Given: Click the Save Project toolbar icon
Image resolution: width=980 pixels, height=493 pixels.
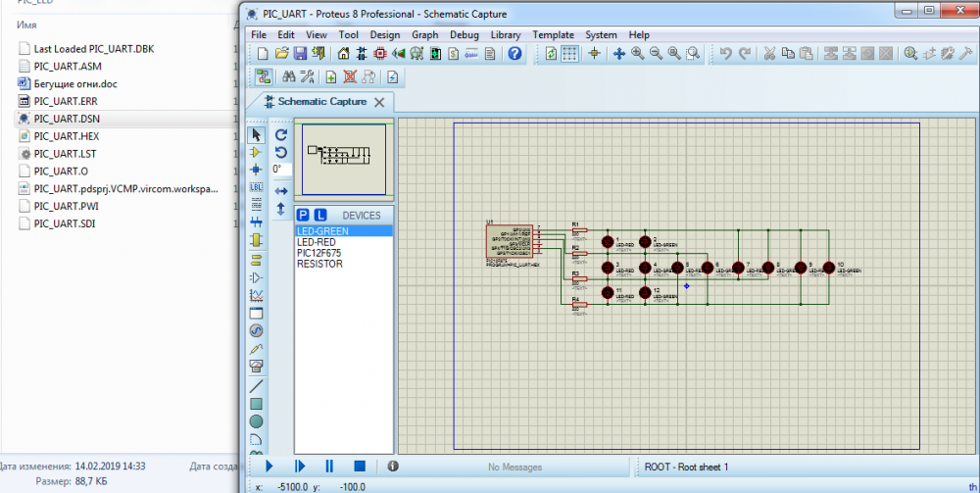Looking at the screenshot, I should tap(301, 54).
